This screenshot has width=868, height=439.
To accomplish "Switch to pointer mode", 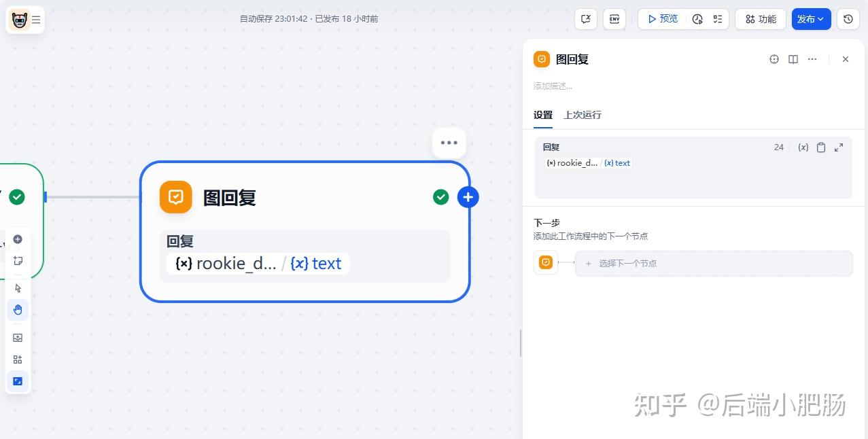I will point(18,288).
